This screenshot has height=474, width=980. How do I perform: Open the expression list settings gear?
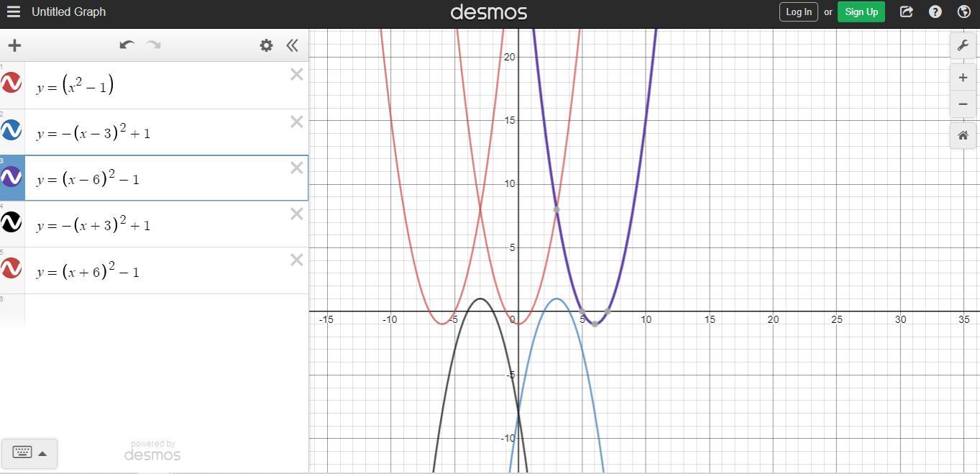(266, 45)
